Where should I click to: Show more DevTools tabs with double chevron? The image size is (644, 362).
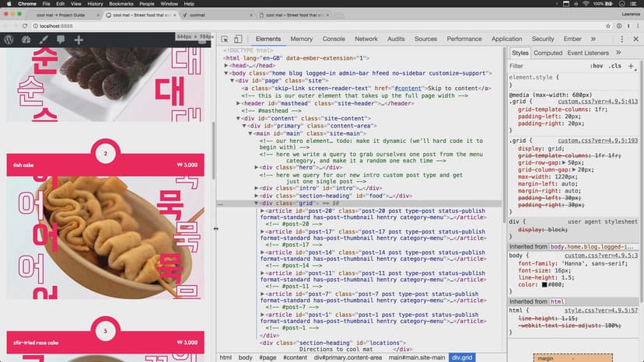(x=593, y=39)
